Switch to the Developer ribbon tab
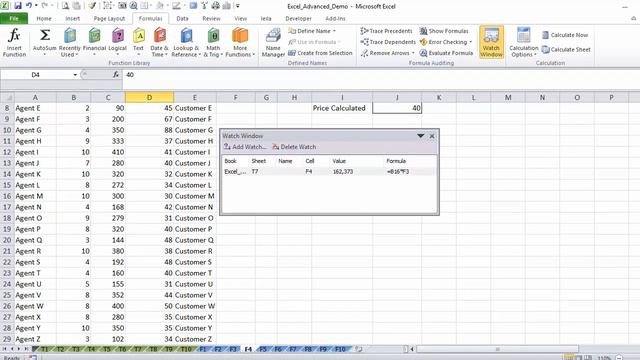The height and width of the screenshot is (360, 640). coord(298,18)
